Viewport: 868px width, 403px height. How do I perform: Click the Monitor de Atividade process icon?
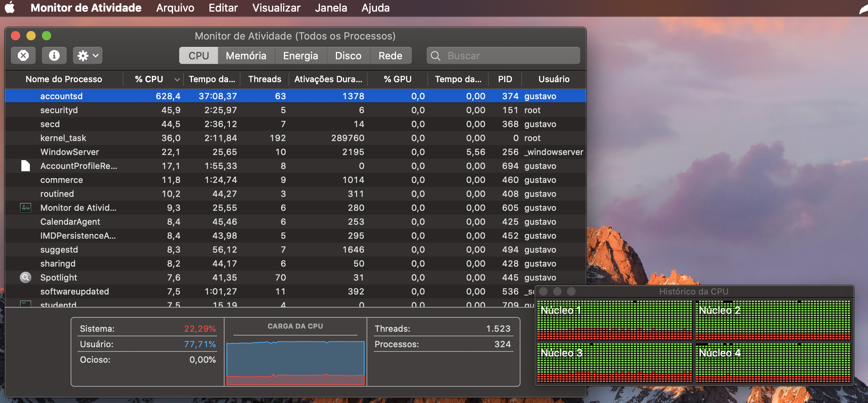[x=26, y=208]
